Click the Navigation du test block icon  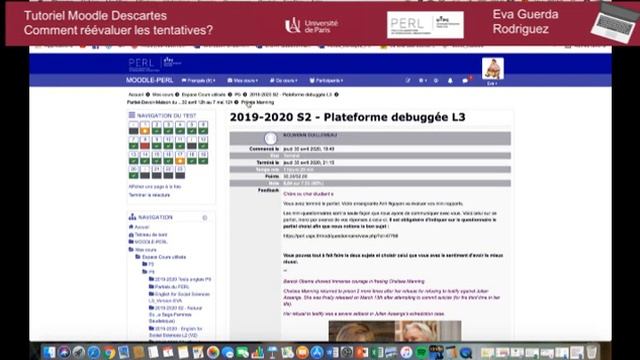[132, 116]
